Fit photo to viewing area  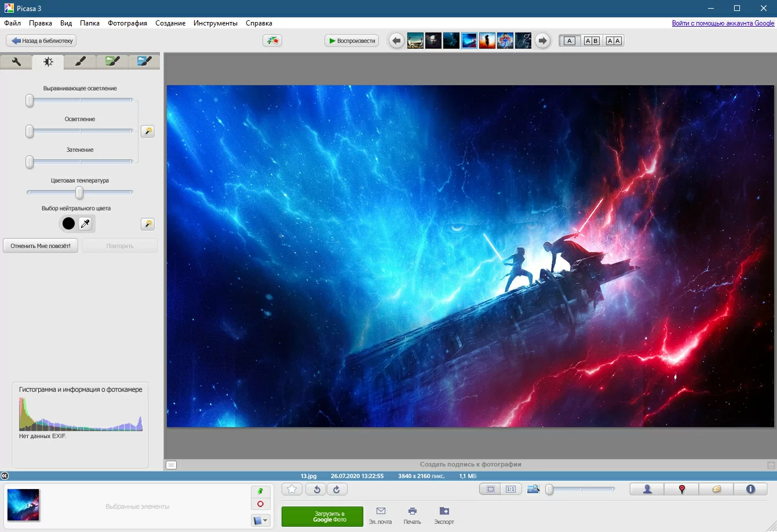490,489
